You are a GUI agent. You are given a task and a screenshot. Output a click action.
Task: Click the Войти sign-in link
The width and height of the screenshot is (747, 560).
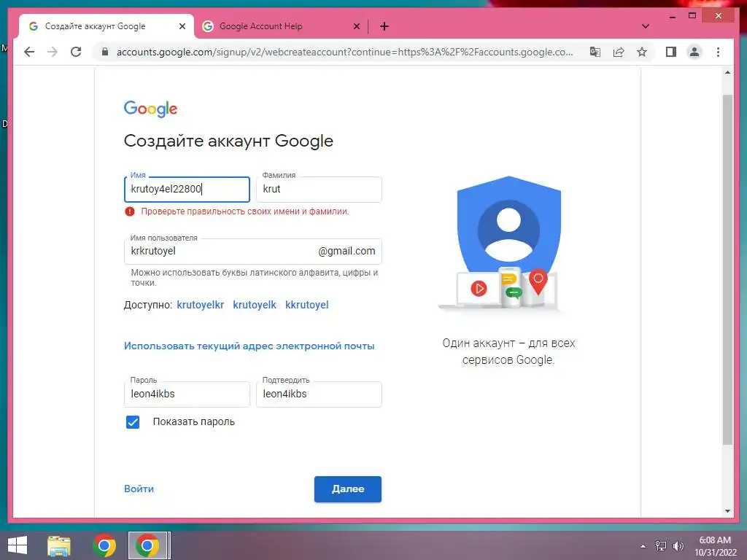pos(139,489)
